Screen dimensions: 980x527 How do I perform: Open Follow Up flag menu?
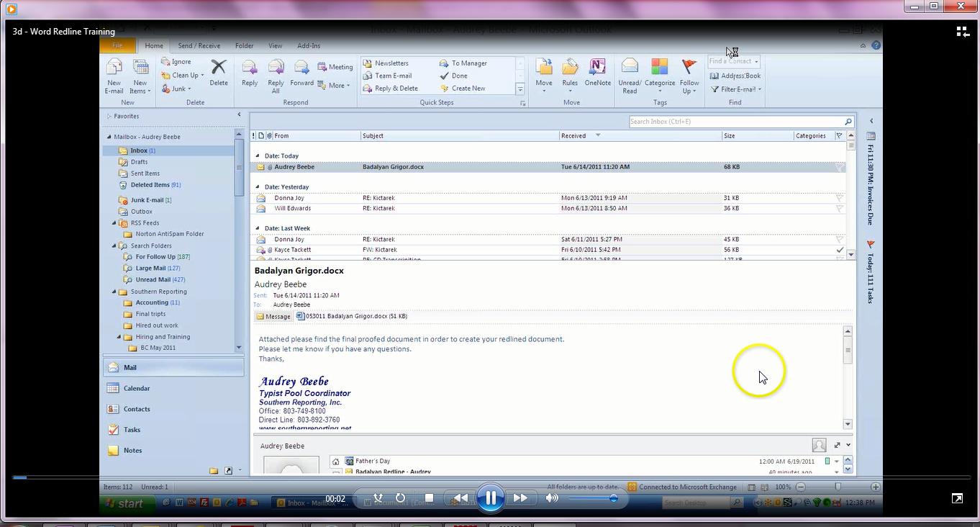689,77
